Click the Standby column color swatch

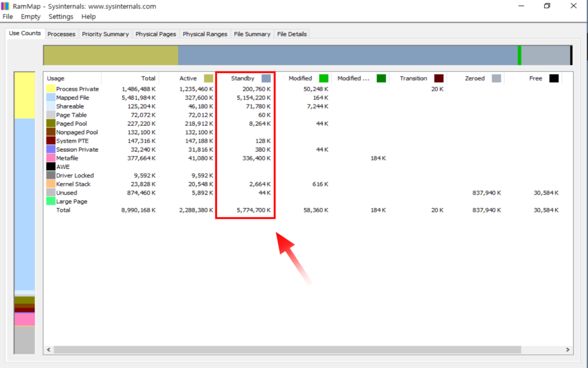pyautogui.click(x=266, y=79)
